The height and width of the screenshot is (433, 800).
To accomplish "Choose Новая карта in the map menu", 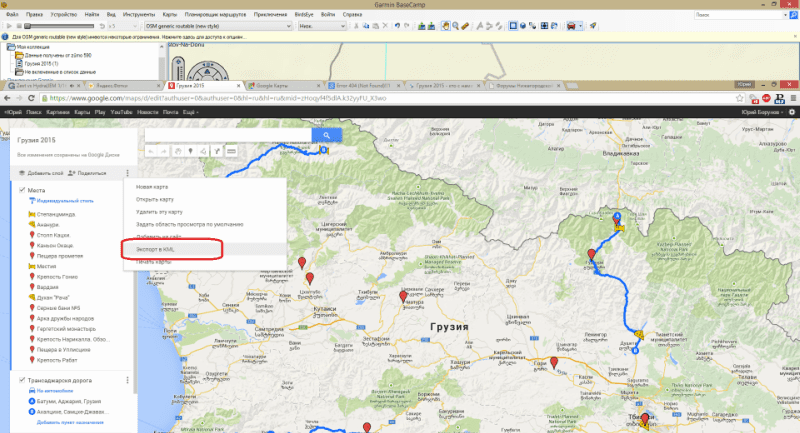I will pyautogui.click(x=204, y=187).
